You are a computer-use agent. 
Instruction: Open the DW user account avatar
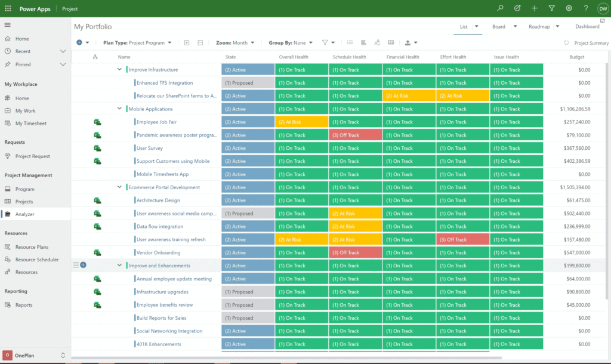(x=603, y=8)
